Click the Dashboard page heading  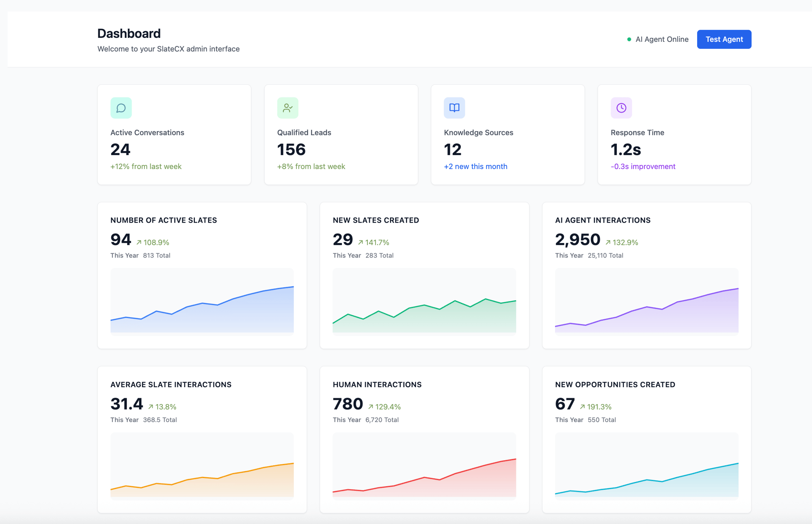(x=129, y=33)
